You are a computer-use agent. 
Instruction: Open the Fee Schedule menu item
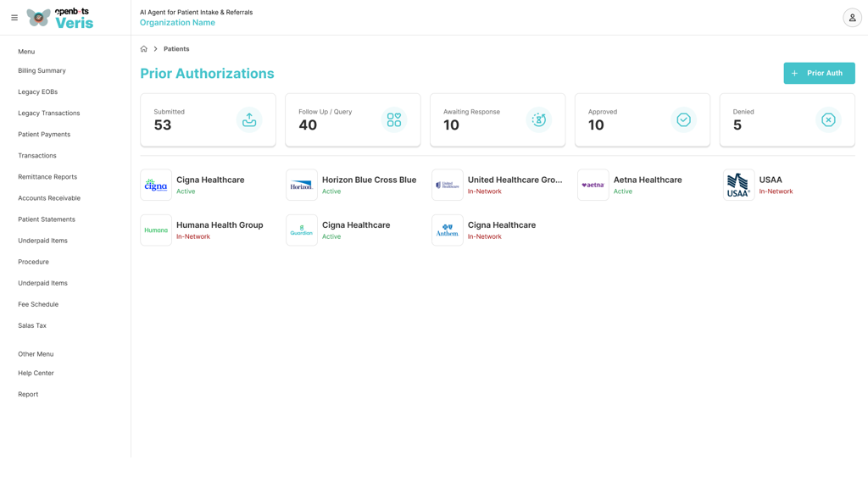(x=38, y=304)
